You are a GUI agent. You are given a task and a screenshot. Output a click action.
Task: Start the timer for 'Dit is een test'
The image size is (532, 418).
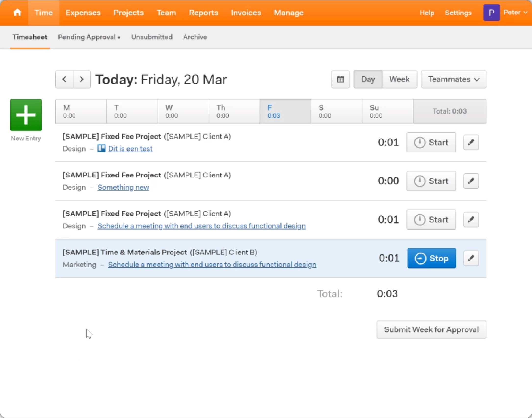click(x=431, y=142)
